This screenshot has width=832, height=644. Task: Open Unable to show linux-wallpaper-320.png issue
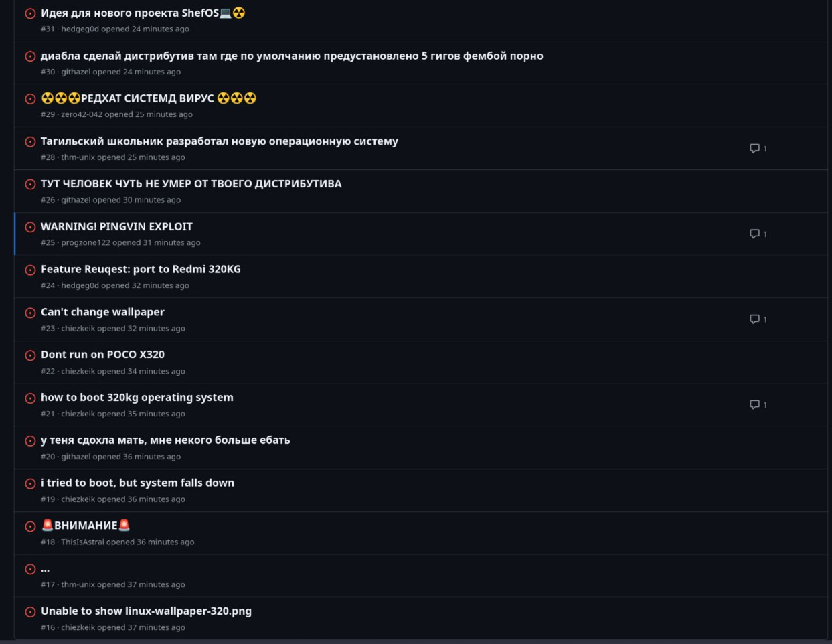click(146, 611)
